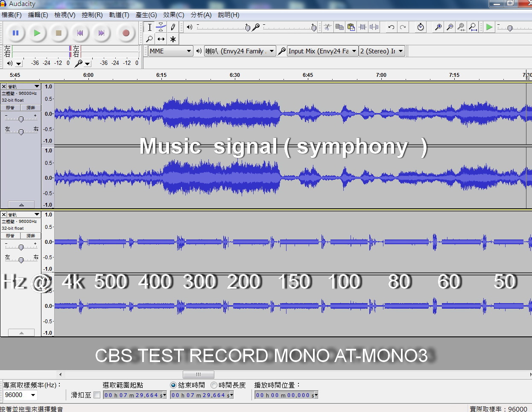Click the Zoom In magnifier icon
The image size is (532, 412).
(438, 27)
